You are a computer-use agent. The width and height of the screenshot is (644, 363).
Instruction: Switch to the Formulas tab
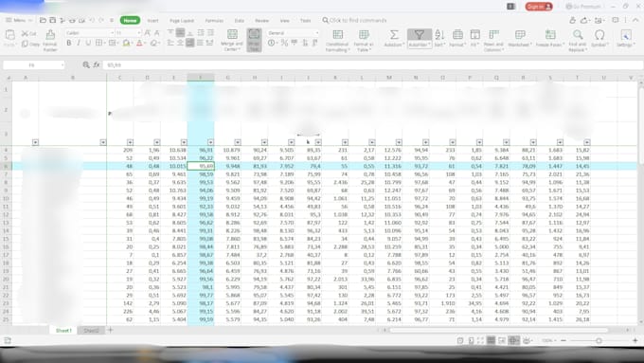[214, 21]
